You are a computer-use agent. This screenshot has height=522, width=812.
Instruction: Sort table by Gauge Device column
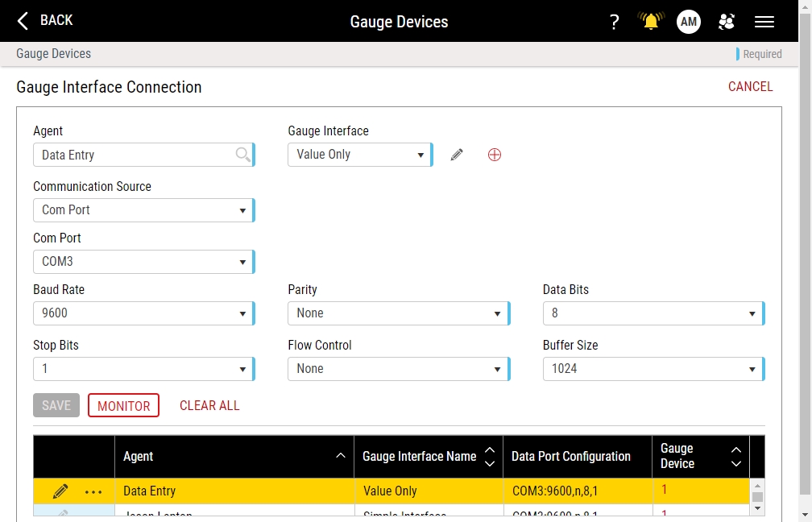pos(734,457)
